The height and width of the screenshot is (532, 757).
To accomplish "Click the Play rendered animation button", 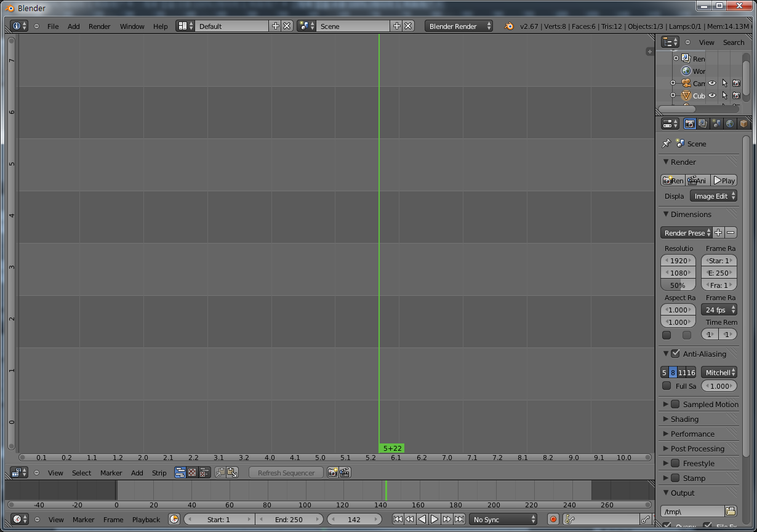I will (724, 180).
